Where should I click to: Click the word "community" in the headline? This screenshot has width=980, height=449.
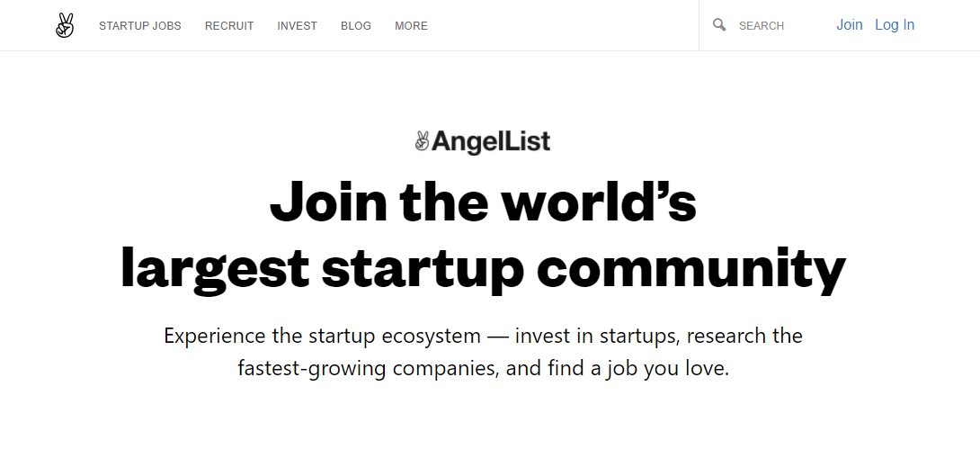690,268
